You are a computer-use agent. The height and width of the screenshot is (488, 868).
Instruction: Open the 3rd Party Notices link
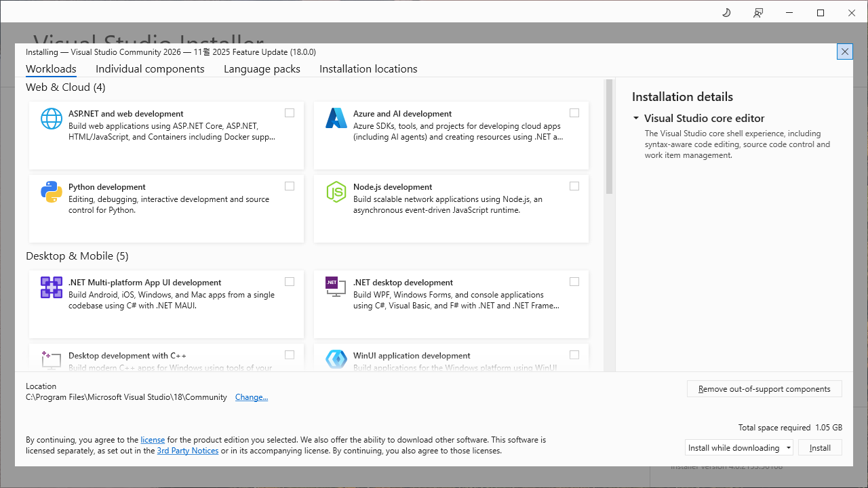point(188,451)
